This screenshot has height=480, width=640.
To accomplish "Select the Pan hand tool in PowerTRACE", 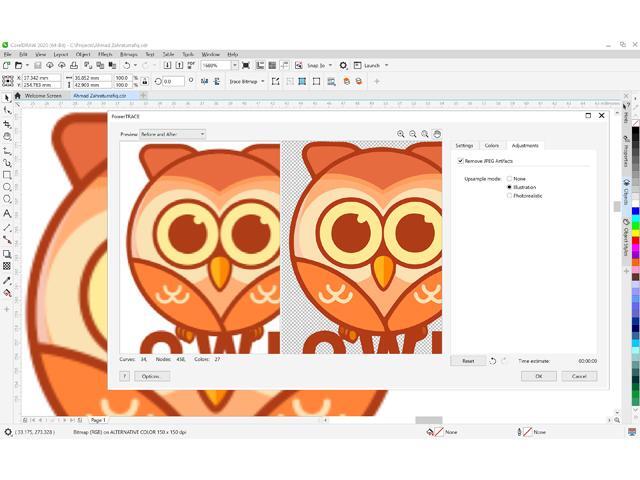I will (437, 134).
